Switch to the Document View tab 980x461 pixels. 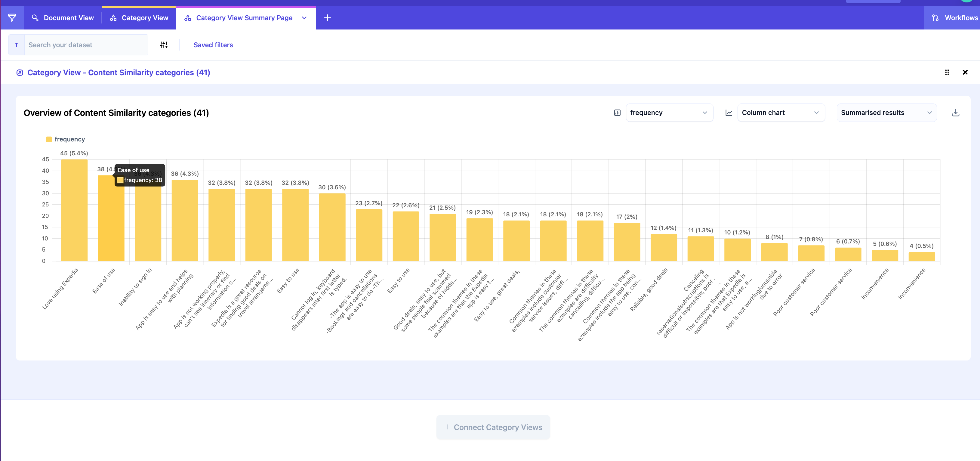click(63, 18)
